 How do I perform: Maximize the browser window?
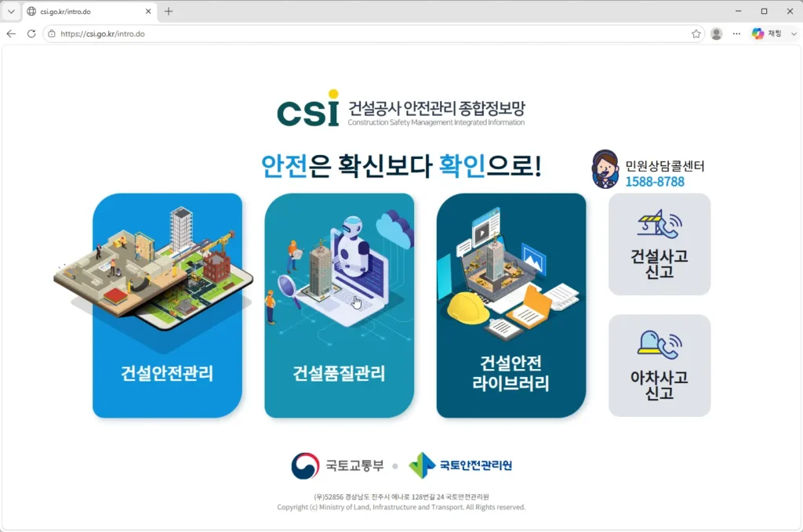coord(764,11)
